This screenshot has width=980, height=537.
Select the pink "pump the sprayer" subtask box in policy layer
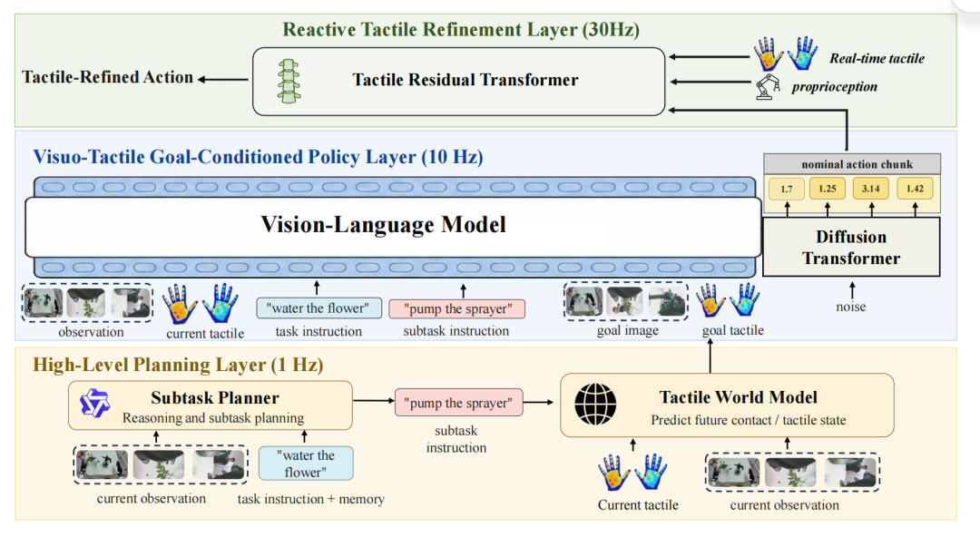(456, 308)
